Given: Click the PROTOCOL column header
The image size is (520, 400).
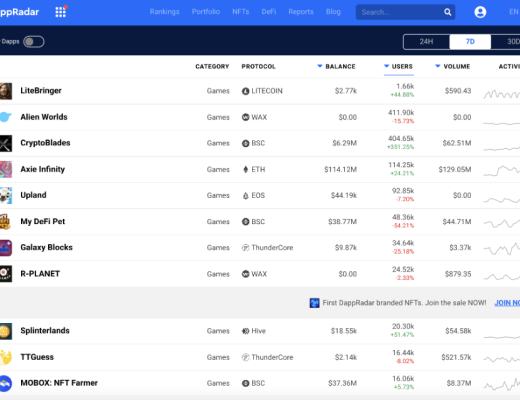Looking at the screenshot, I should click(258, 66).
